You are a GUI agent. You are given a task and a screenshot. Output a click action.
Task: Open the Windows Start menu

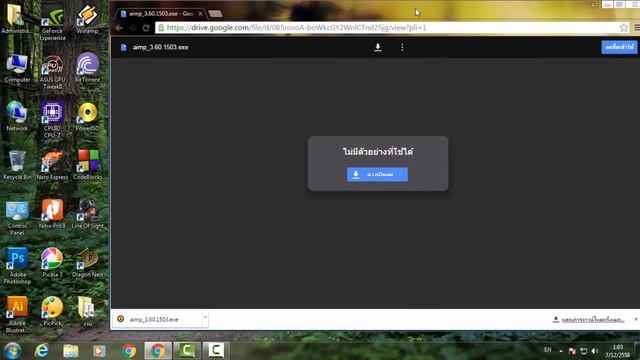tap(12, 351)
